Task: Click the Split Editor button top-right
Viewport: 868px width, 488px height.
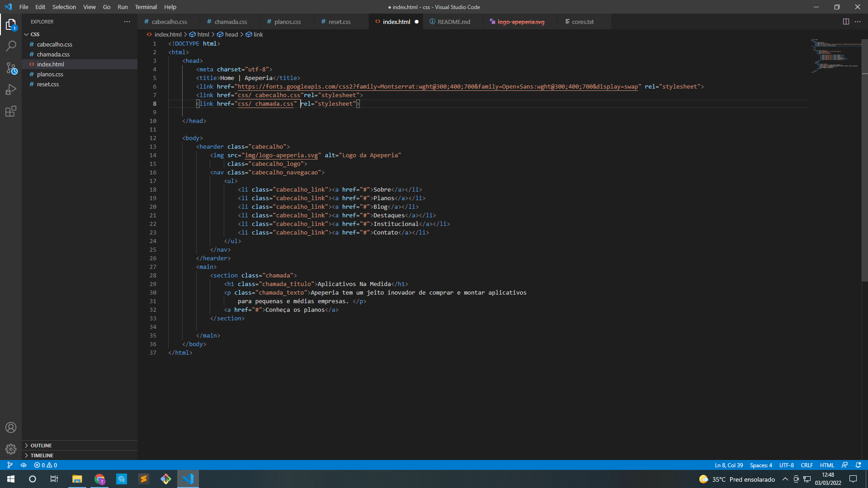Action: (x=846, y=21)
